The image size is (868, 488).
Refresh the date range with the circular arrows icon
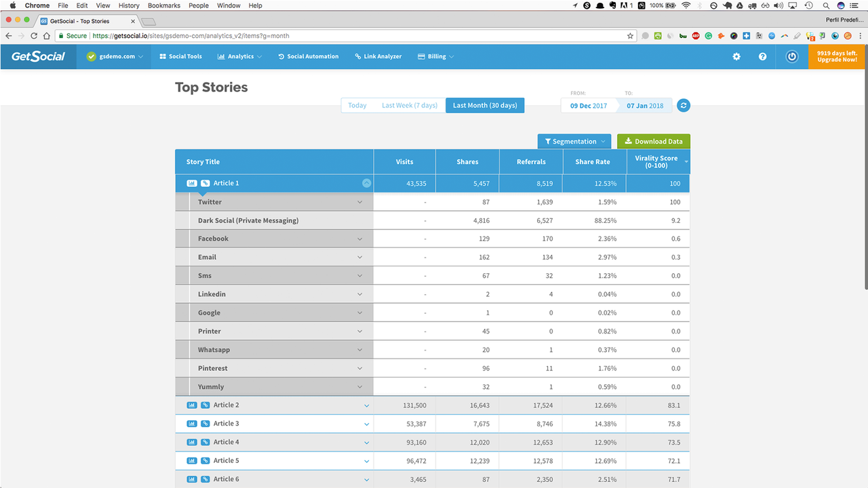(x=684, y=105)
